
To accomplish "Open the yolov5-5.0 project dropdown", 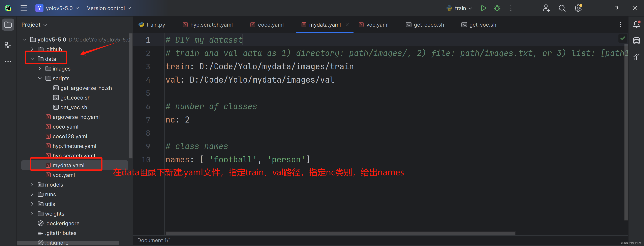I will [x=57, y=8].
